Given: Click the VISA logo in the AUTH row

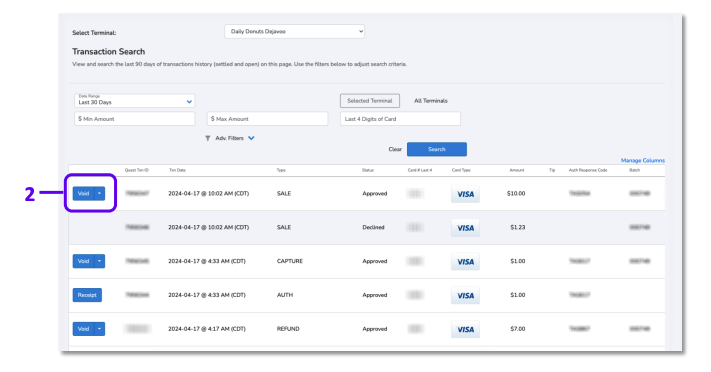Looking at the screenshot, I should point(465,296).
